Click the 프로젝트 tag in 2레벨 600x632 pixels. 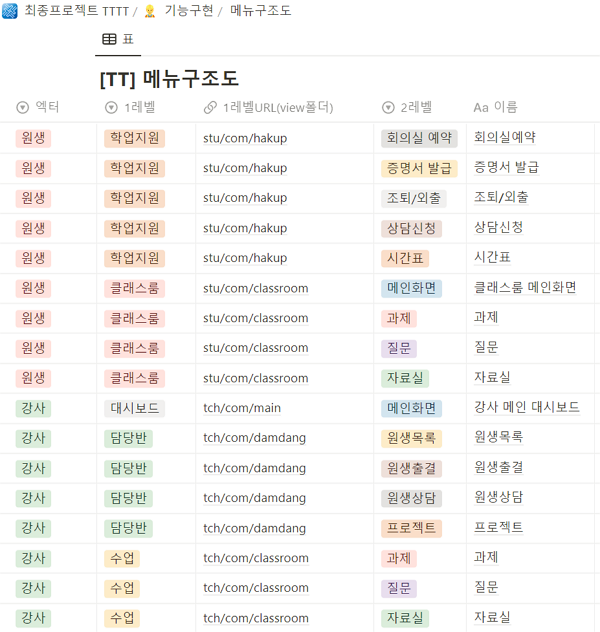pos(411,528)
